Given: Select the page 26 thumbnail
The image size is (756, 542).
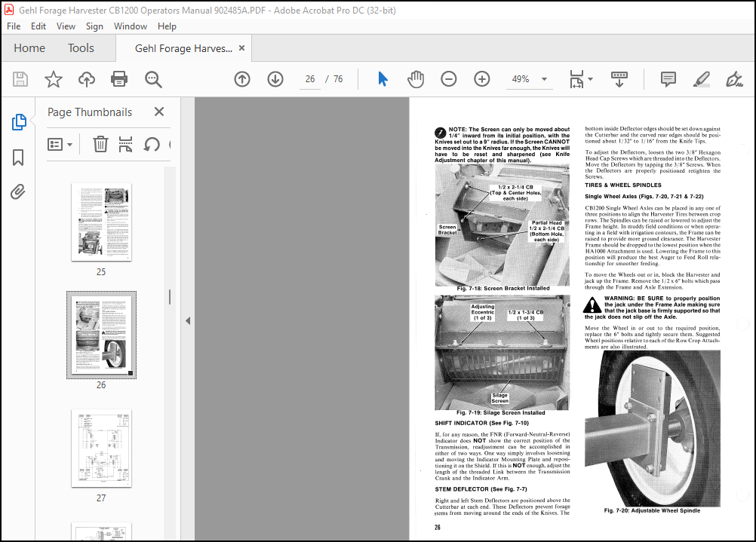Looking at the screenshot, I should tap(101, 335).
